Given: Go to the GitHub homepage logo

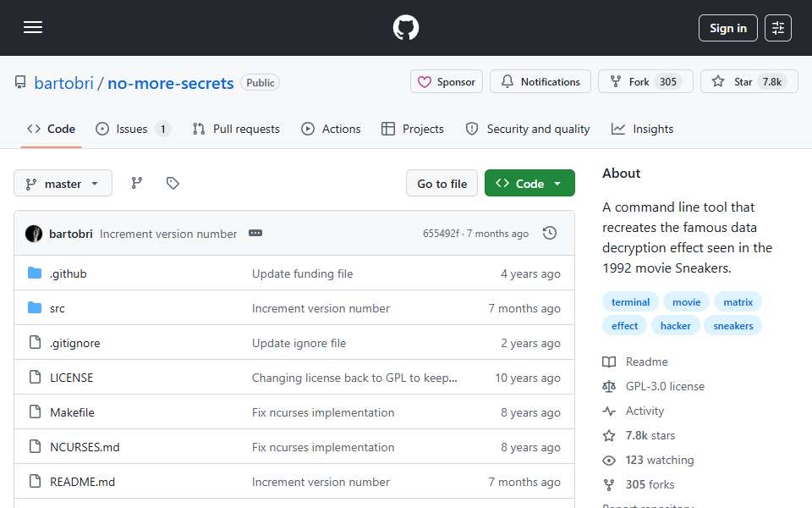Looking at the screenshot, I should click(405, 27).
